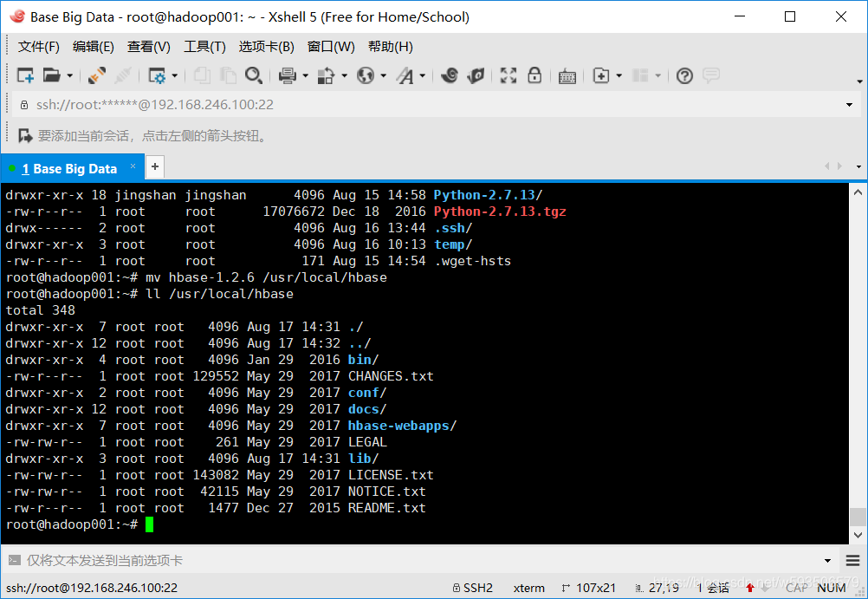Expand the Open session dropdown arrow
The height and width of the screenshot is (599, 868).
coord(70,75)
